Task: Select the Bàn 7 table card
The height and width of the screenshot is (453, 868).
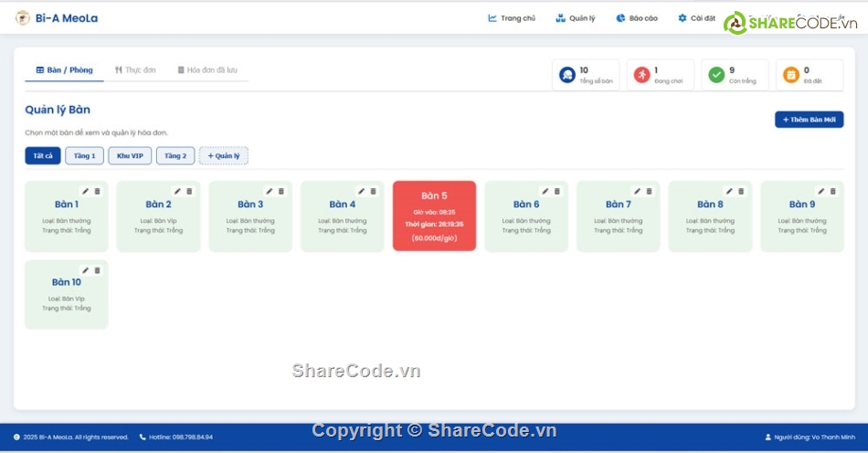Action: point(619,216)
